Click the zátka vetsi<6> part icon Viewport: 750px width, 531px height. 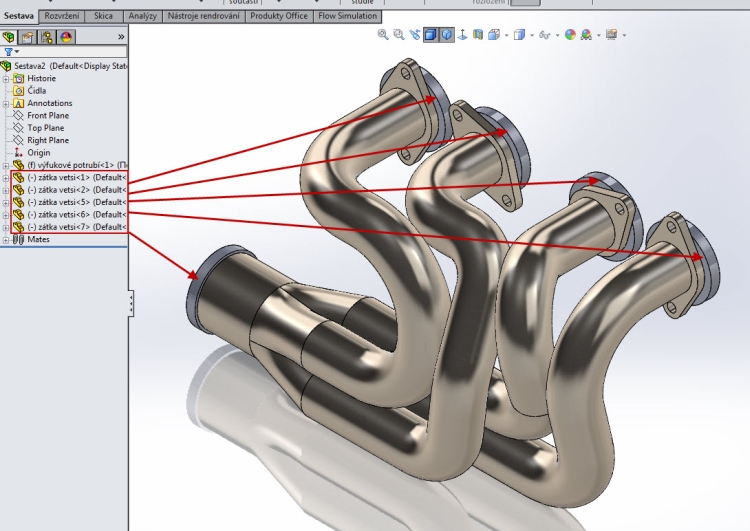click(x=18, y=215)
